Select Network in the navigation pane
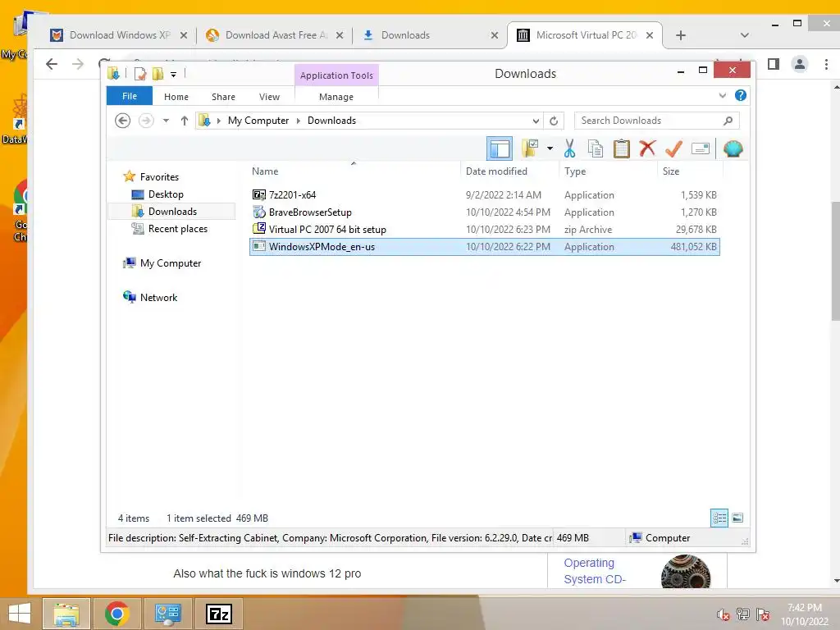Image resolution: width=840 pixels, height=630 pixels. click(x=158, y=297)
